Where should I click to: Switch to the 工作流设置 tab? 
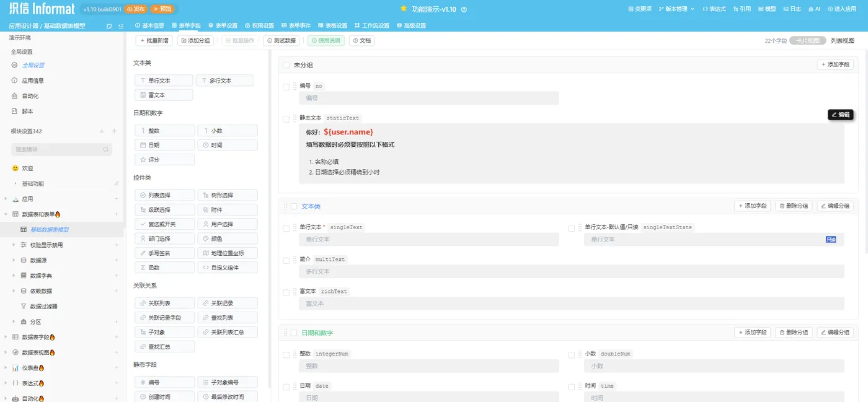pos(372,25)
